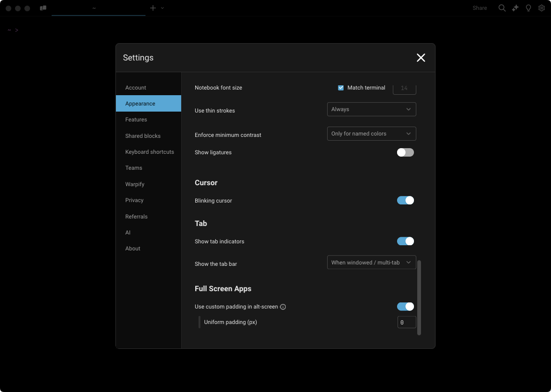Turn off Show tab indicators
The width and height of the screenshot is (551, 392).
pyautogui.click(x=405, y=241)
